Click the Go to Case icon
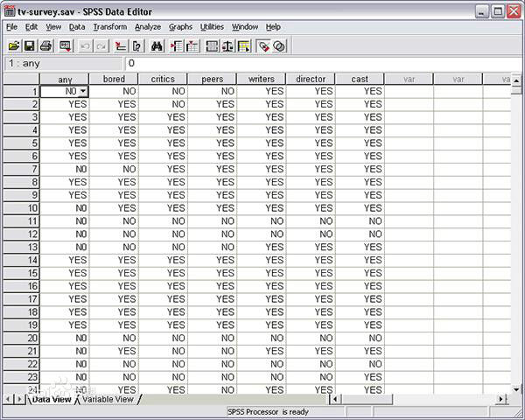 120,45
